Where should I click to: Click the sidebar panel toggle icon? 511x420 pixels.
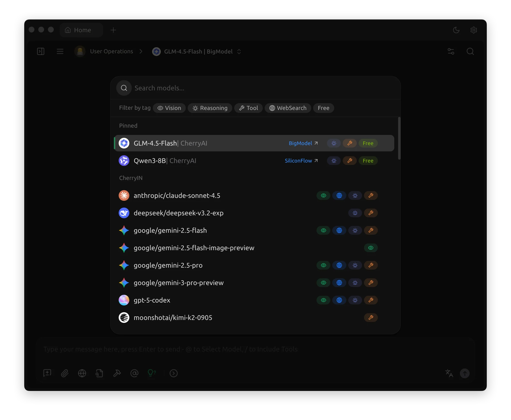tap(41, 51)
